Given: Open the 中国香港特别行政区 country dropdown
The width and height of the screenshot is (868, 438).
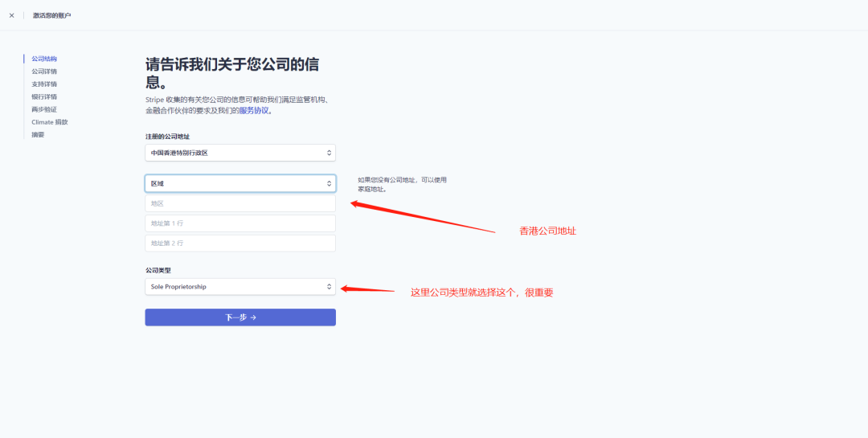Looking at the screenshot, I should point(240,153).
